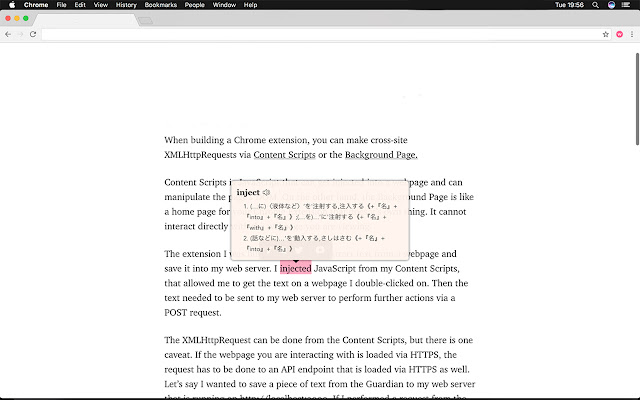Image resolution: width=640 pixels, height=400 pixels.
Task: Open the File menu
Action: click(61, 5)
